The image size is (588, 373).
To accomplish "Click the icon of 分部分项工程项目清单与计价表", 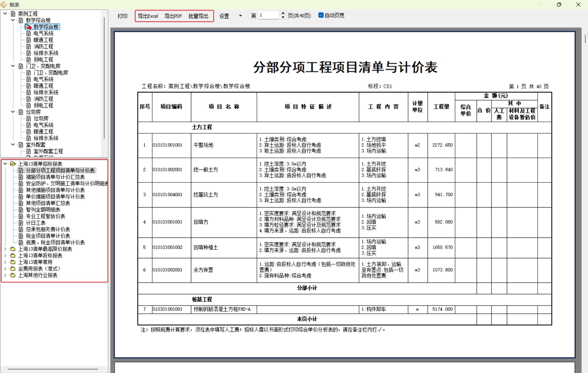I will (21, 170).
